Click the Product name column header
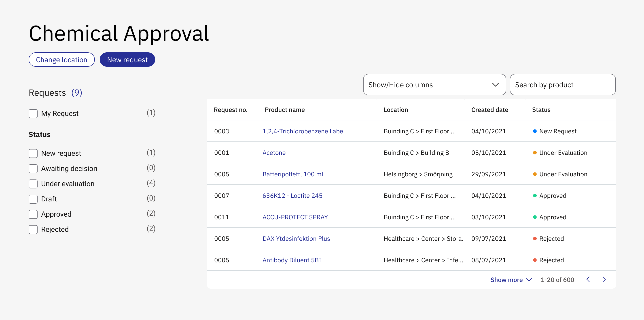The image size is (644, 320). [284, 110]
